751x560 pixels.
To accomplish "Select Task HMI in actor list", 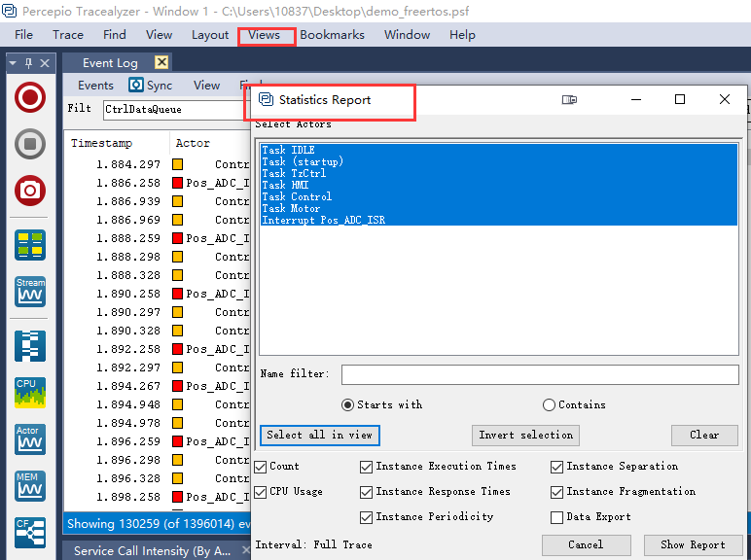I will (x=499, y=185).
